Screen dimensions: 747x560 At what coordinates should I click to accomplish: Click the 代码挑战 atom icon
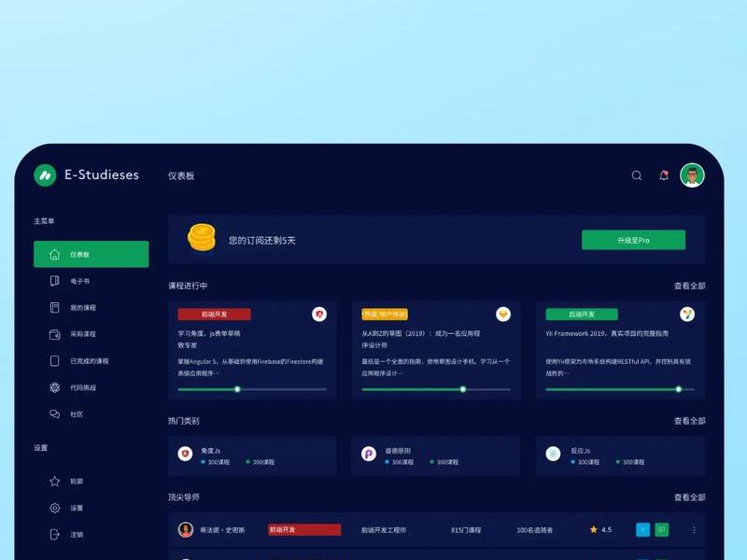tap(55, 387)
